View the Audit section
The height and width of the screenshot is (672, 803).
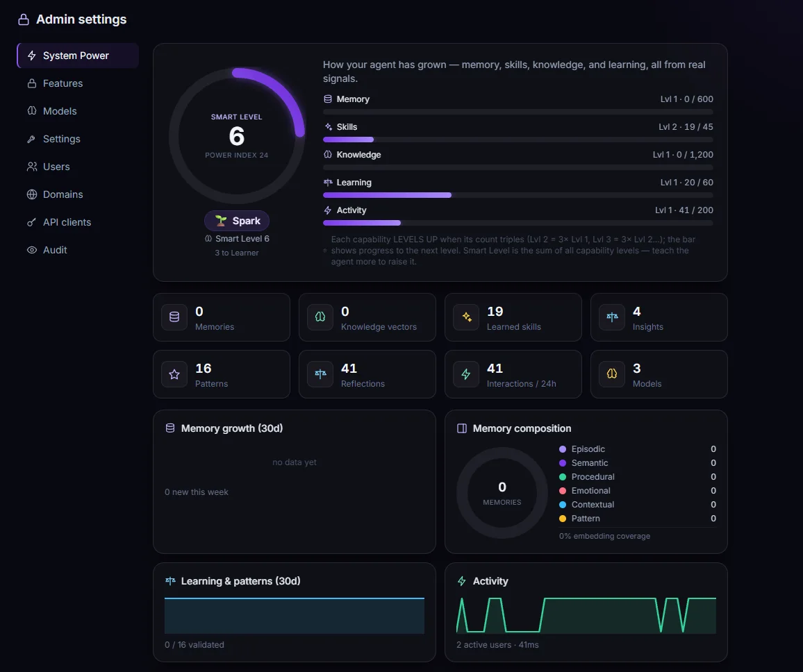78,250
